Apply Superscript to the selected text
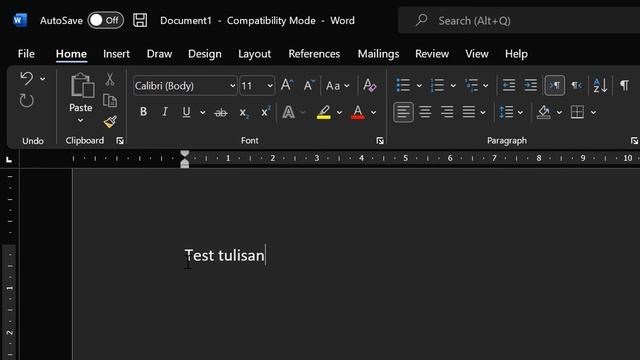The width and height of the screenshot is (640, 360). point(266,112)
